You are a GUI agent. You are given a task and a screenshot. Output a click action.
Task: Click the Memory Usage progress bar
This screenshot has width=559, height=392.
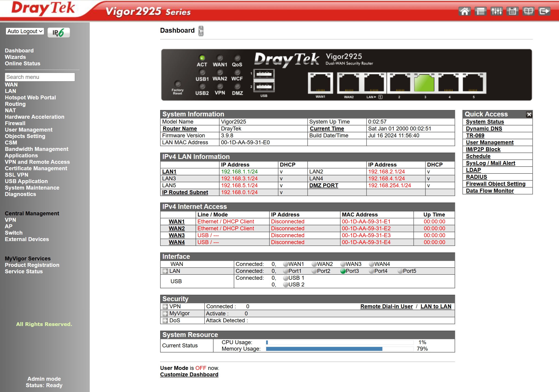pos(340,349)
